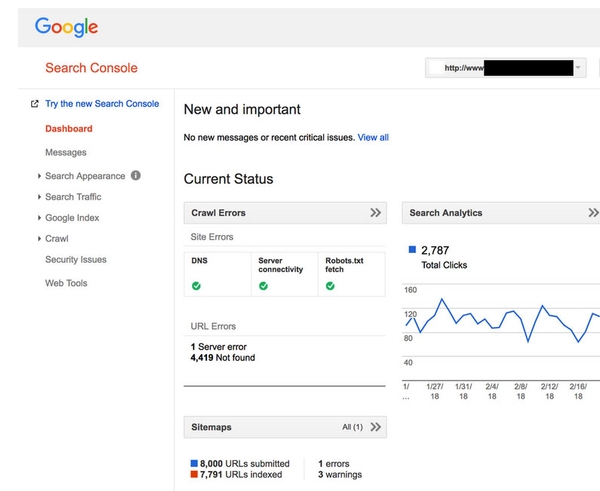Open the Search Console home title
The image size is (600, 491).
(91, 68)
